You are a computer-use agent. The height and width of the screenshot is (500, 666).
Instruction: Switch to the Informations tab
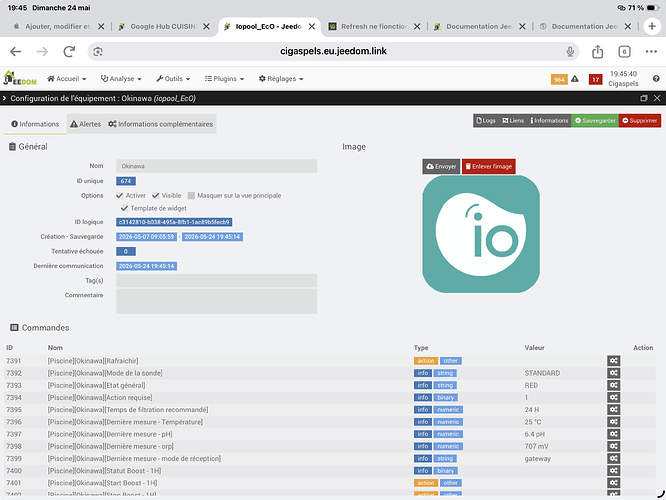pyautogui.click(x=35, y=124)
